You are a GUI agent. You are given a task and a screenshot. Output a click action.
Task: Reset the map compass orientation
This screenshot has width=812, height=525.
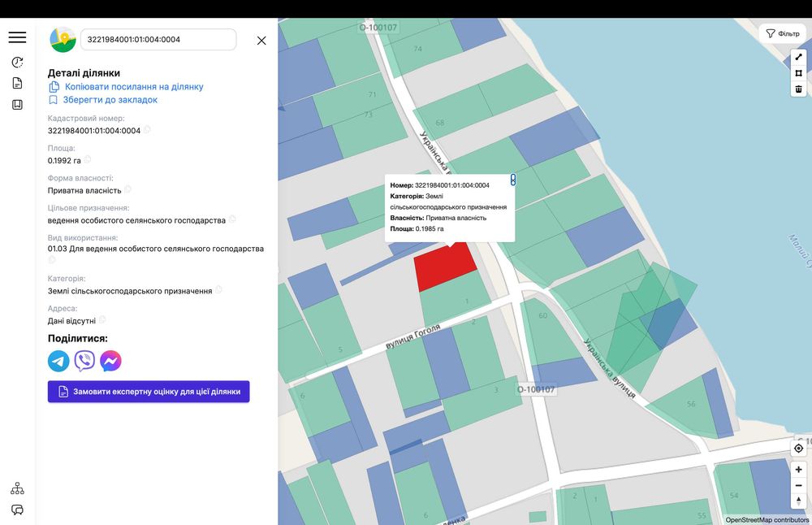[798, 501]
